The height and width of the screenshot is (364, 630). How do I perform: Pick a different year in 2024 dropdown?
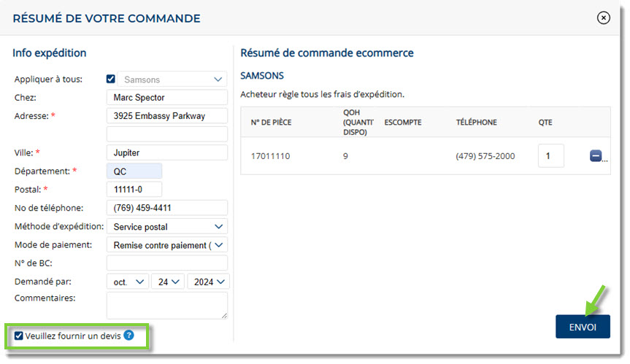click(x=209, y=282)
